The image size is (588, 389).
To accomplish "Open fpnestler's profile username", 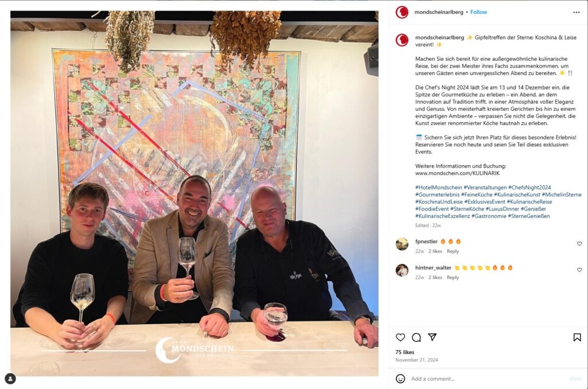I will pos(427,242).
